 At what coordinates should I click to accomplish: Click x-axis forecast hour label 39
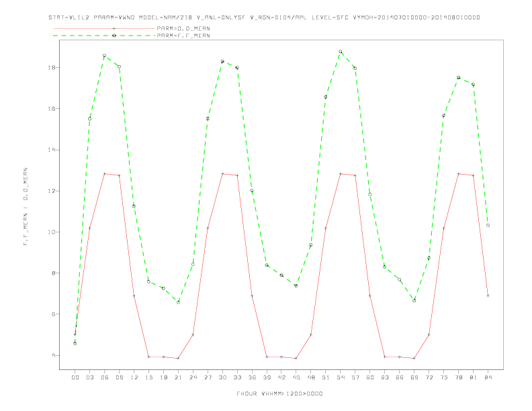(267, 377)
